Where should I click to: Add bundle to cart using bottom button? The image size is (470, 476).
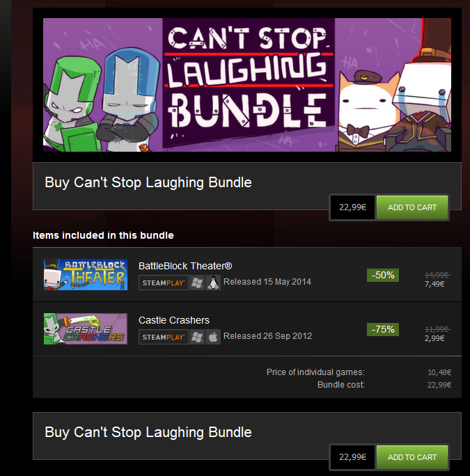click(x=412, y=457)
